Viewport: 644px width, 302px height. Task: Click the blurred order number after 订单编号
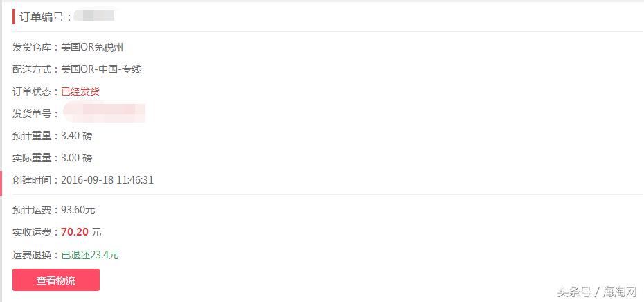[x=94, y=17]
